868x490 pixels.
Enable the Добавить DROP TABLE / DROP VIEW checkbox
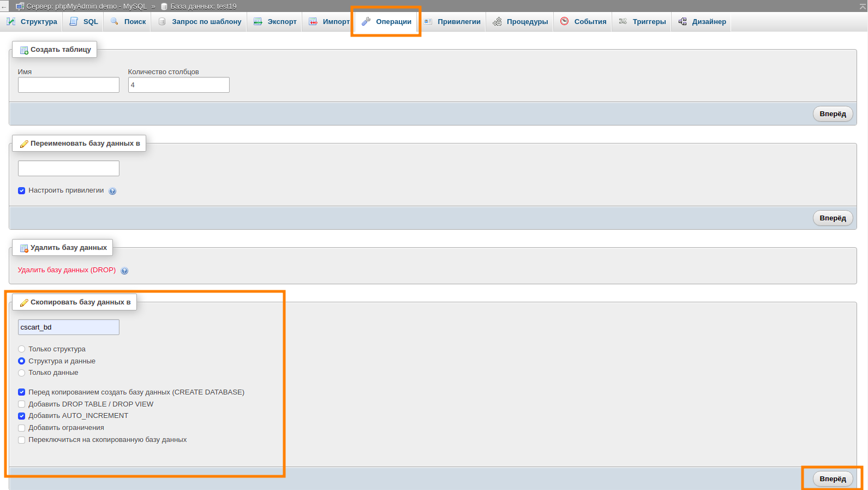22,404
